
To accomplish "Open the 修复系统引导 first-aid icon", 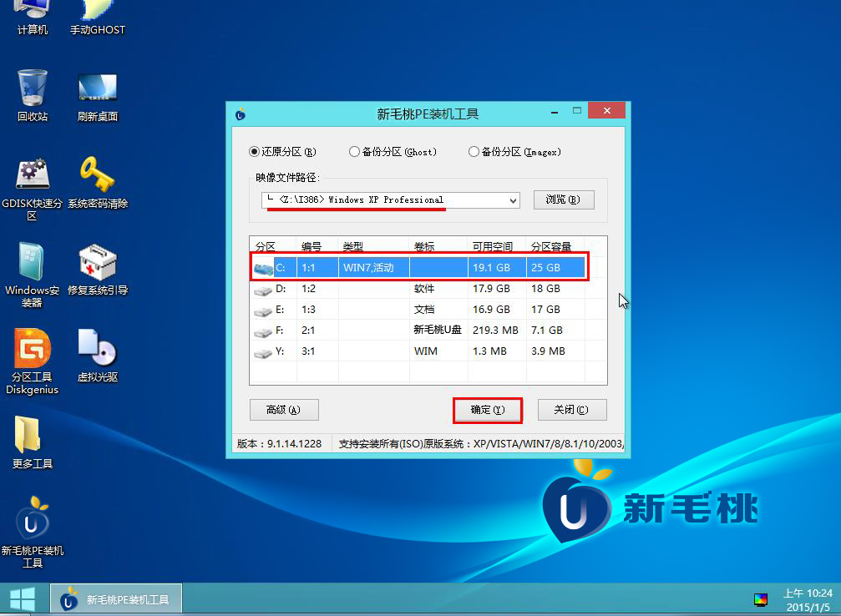I will [98, 270].
